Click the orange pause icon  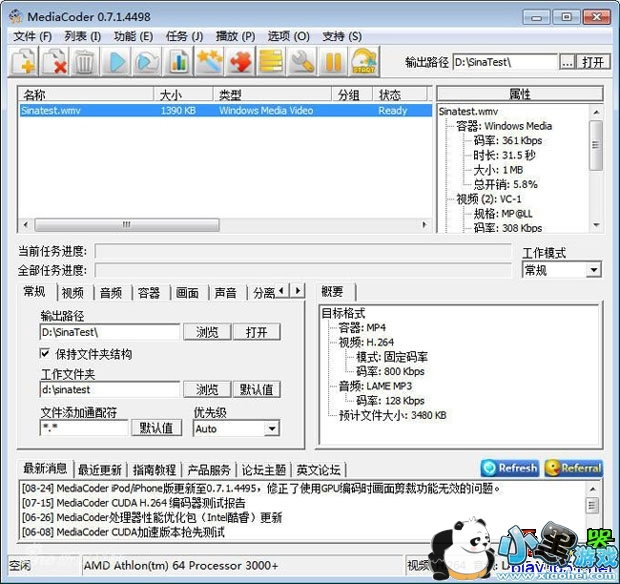click(333, 62)
